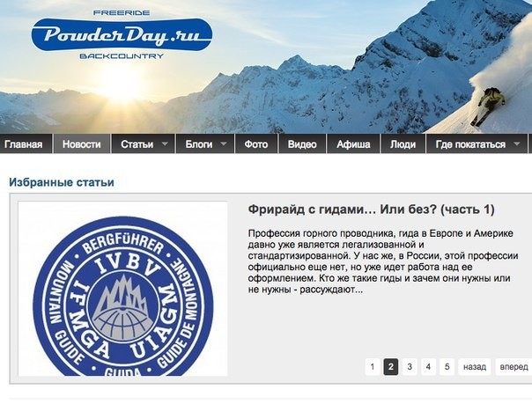Click the article excerpt about горного проводника

click(383, 261)
